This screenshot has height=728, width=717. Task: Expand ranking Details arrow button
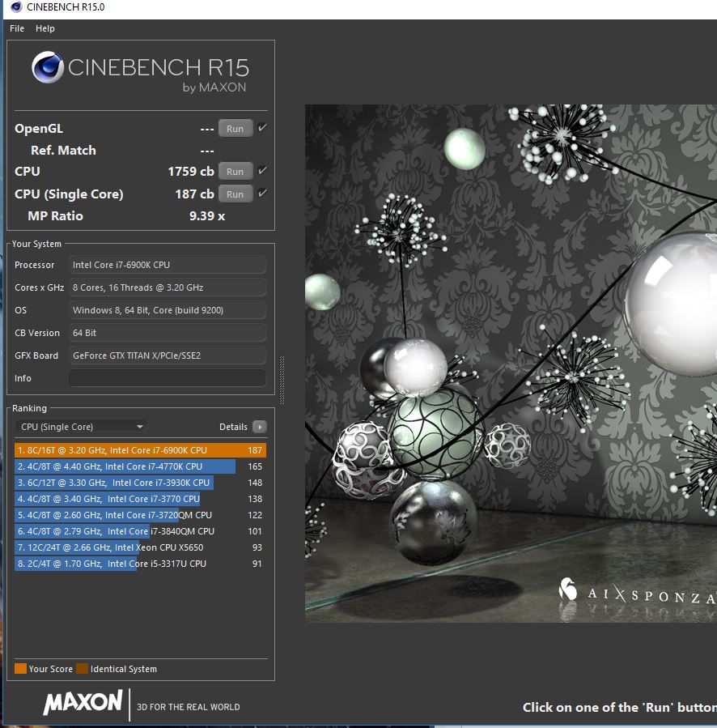click(x=260, y=427)
